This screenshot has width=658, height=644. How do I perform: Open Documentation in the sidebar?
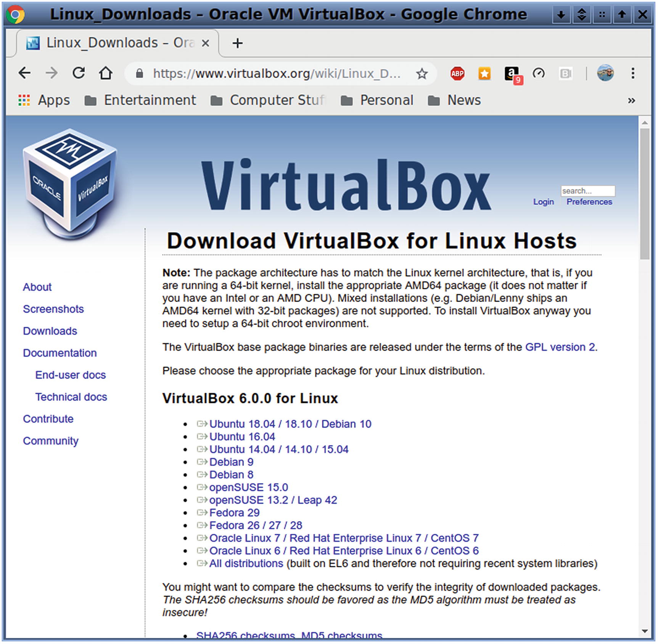(60, 353)
